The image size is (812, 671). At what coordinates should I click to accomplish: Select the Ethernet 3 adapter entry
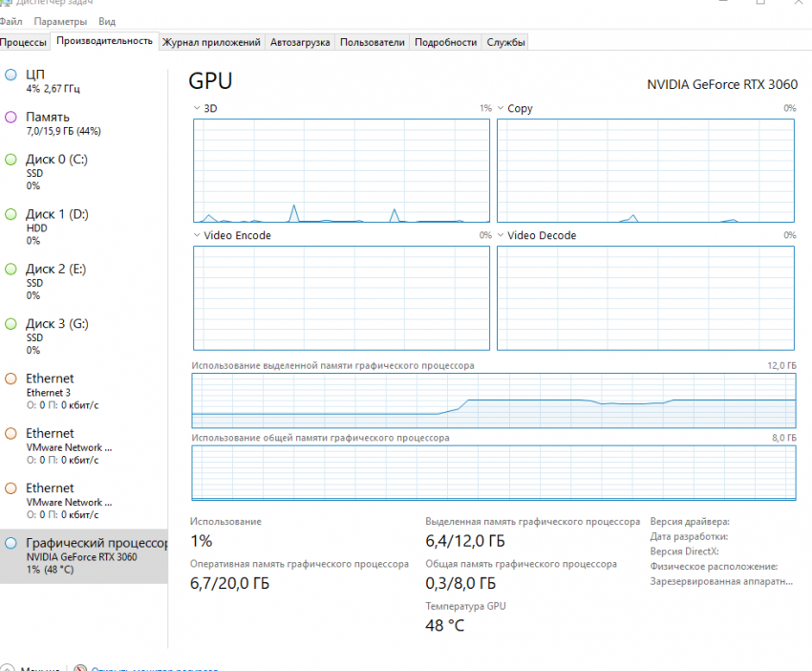[84, 392]
